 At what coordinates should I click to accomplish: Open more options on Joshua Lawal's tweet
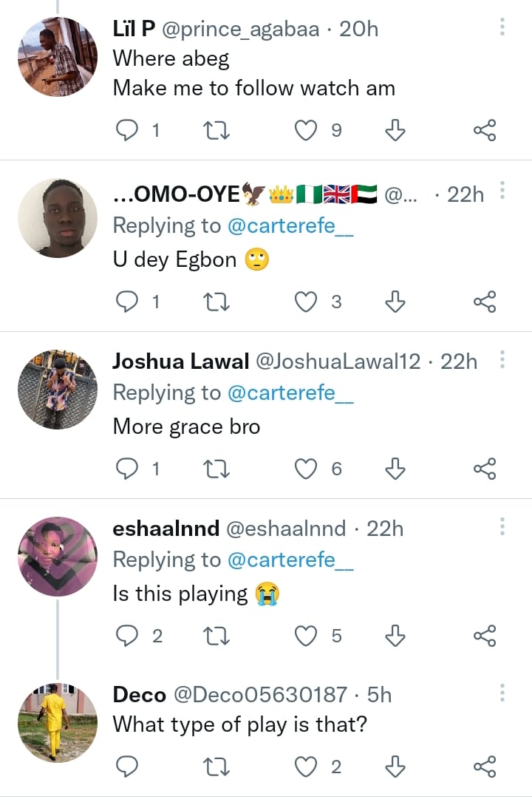click(502, 360)
